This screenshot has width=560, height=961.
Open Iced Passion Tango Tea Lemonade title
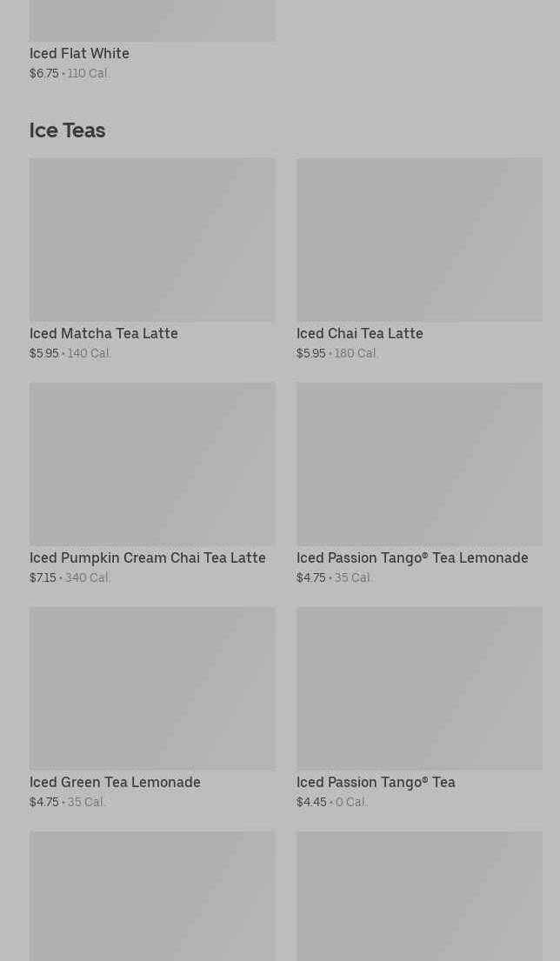[412, 557]
